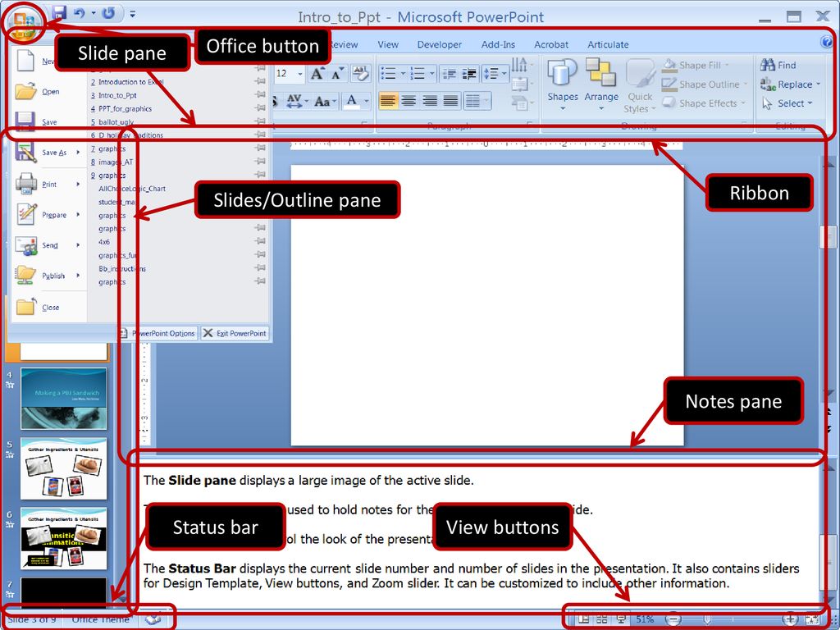Image resolution: width=840 pixels, height=630 pixels.
Task: Click the Line Spacing icon
Action: pos(491,73)
